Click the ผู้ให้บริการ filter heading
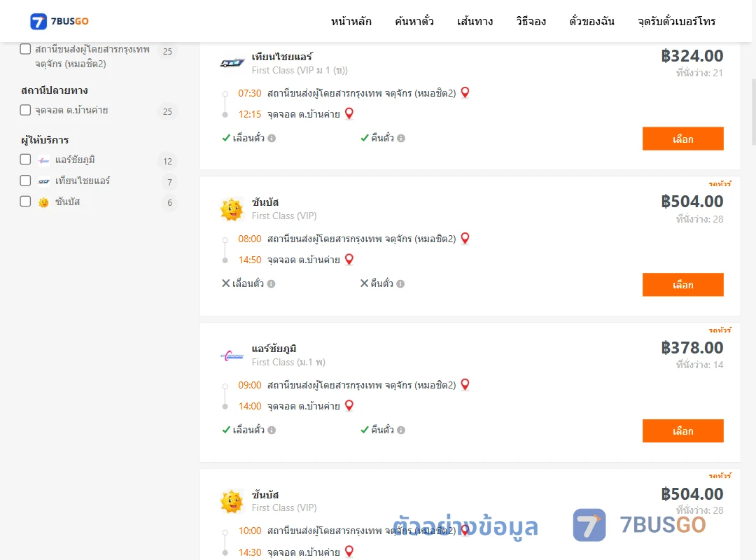Viewport: 756px width, 560px height. 45,140
